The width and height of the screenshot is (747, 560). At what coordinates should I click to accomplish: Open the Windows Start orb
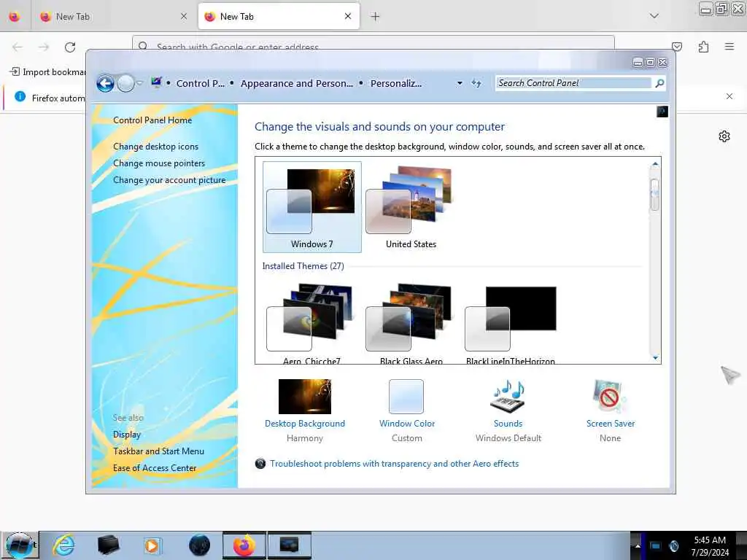coord(19,545)
